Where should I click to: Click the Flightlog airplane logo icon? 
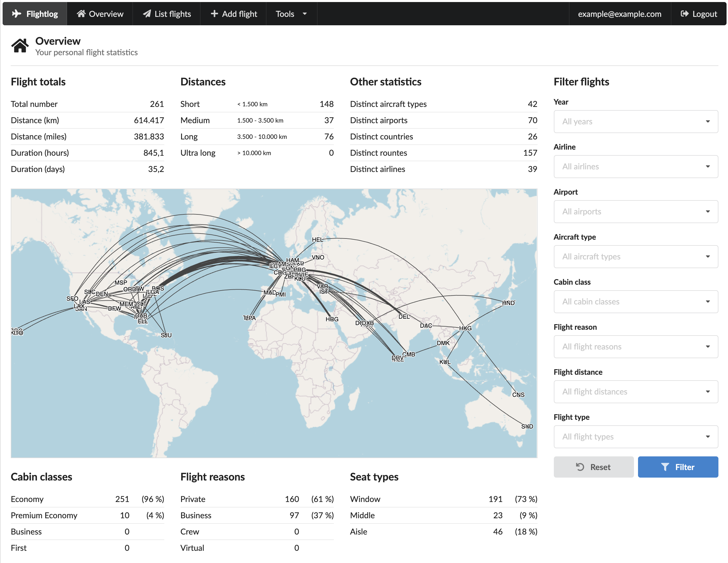[16, 14]
